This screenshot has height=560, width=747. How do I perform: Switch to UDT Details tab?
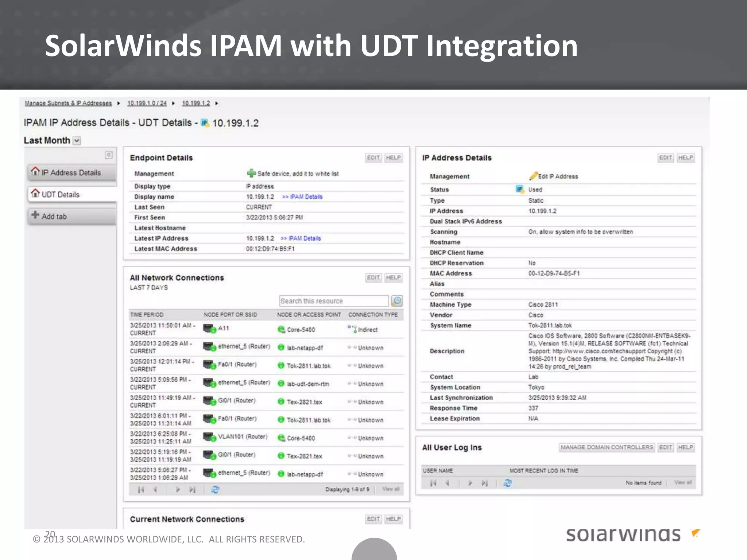tap(72, 194)
